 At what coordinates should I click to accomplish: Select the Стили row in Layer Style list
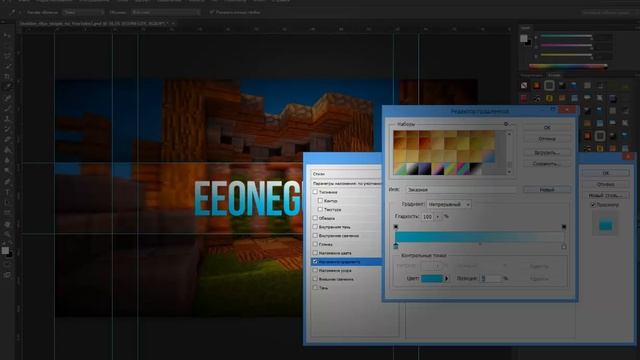click(346, 174)
